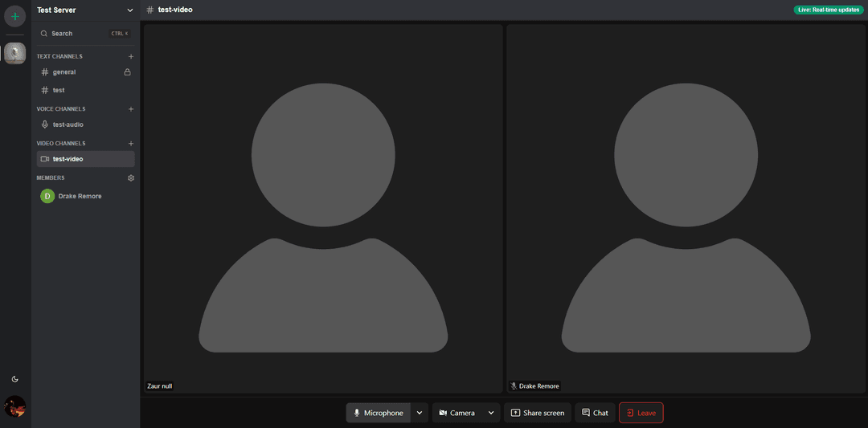Add a new server with plus icon
Viewport: 868px width, 428px height.
[15, 16]
